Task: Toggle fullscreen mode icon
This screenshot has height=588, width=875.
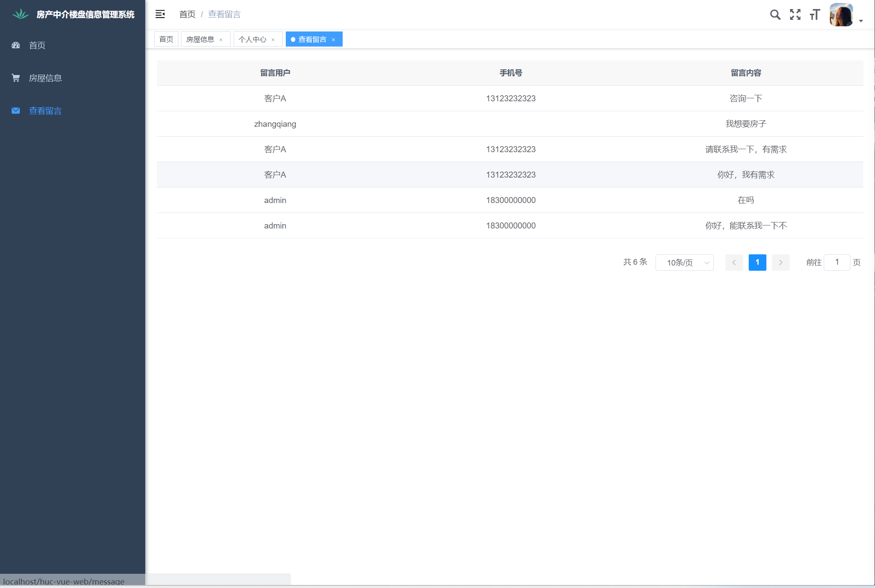Action: pyautogui.click(x=795, y=15)
